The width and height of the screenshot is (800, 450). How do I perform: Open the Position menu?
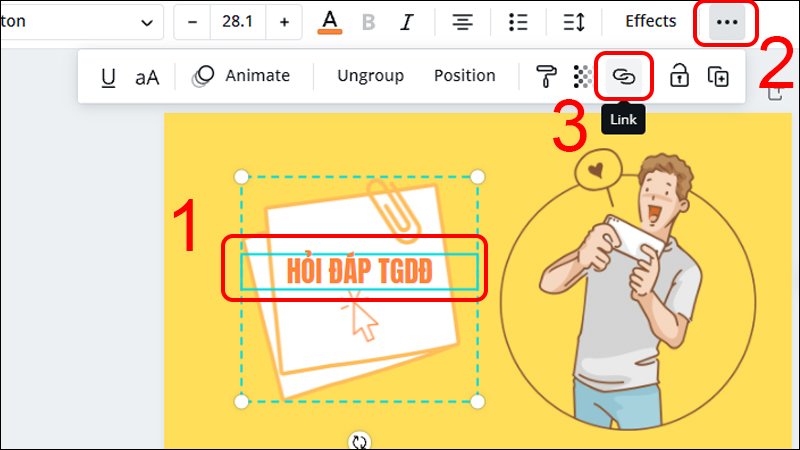tap(464, 76)
